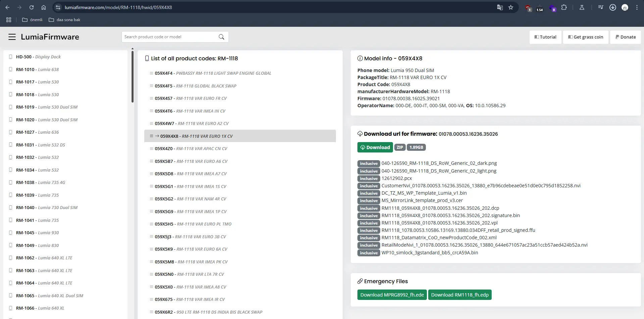This screenshot has width=644, height=319.
Task: Open the Chrome three-dot menu
Action: [x=637, y=7]
